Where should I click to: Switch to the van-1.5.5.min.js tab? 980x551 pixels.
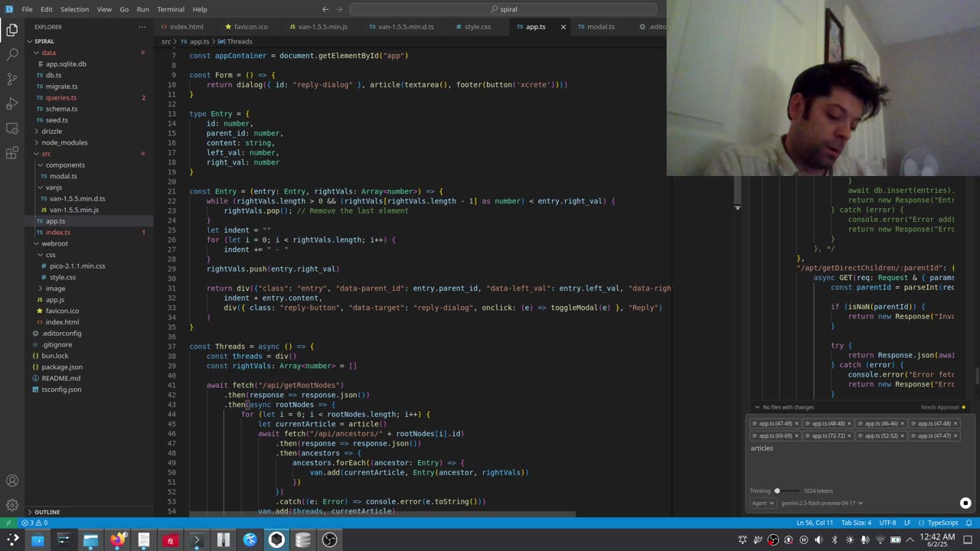coord(322,27)
